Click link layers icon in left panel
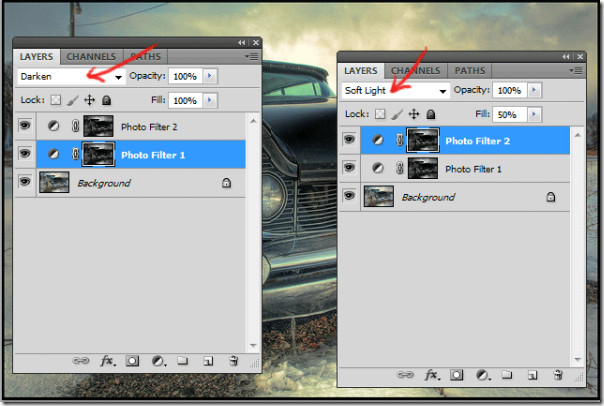 pyautogui.click(x=81, y=361)
